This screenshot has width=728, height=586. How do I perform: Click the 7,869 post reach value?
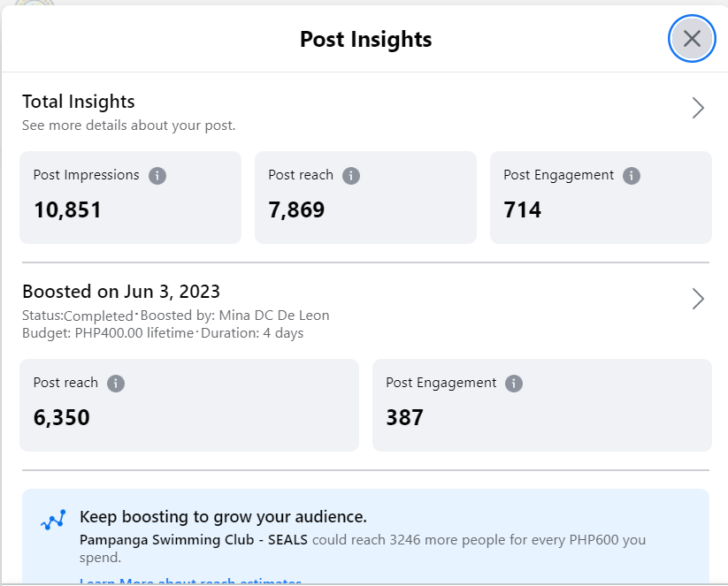(x=296, y=210)
